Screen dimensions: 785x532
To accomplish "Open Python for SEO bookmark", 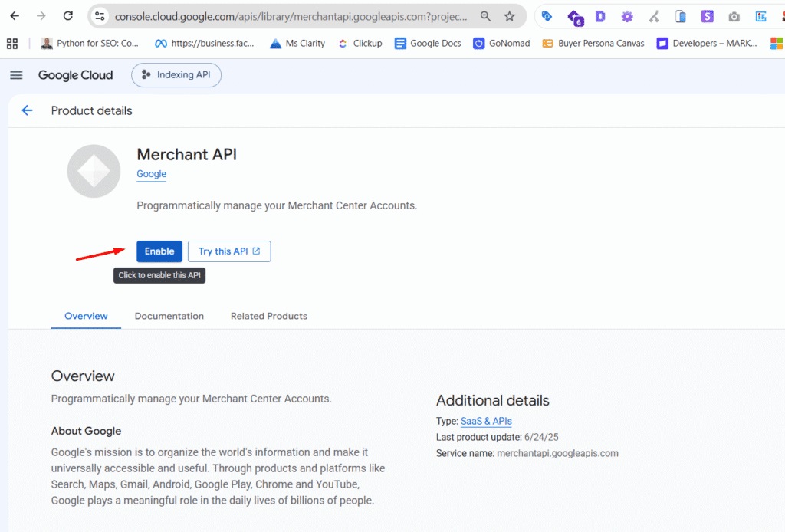I will 90,44.
